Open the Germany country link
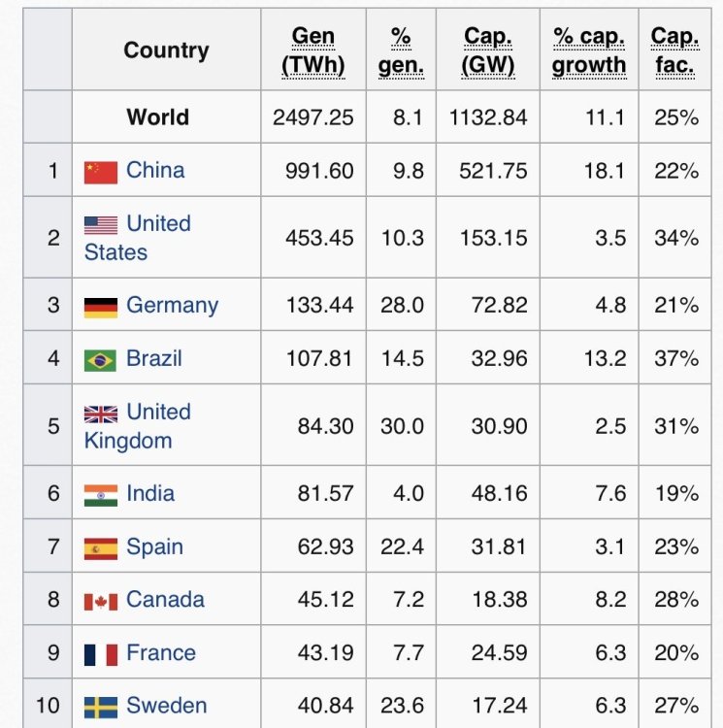723x728 pixels. [172, 305]
